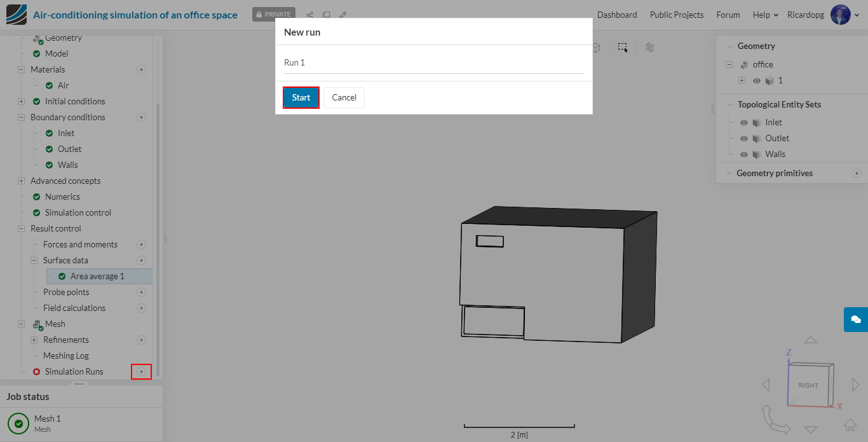Add a geometry primitive with plus icon
868x442 pixels.
pyautogui.click(x=857, y=173)
